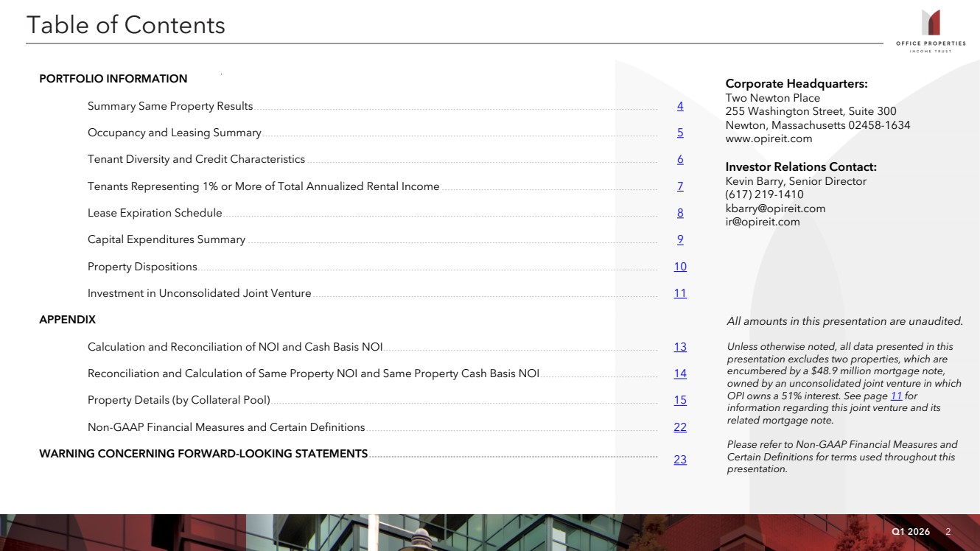Screen dimensions: 980x551
Task: Open page 9 Capital Expenditures Summary link
Action: 680,239
